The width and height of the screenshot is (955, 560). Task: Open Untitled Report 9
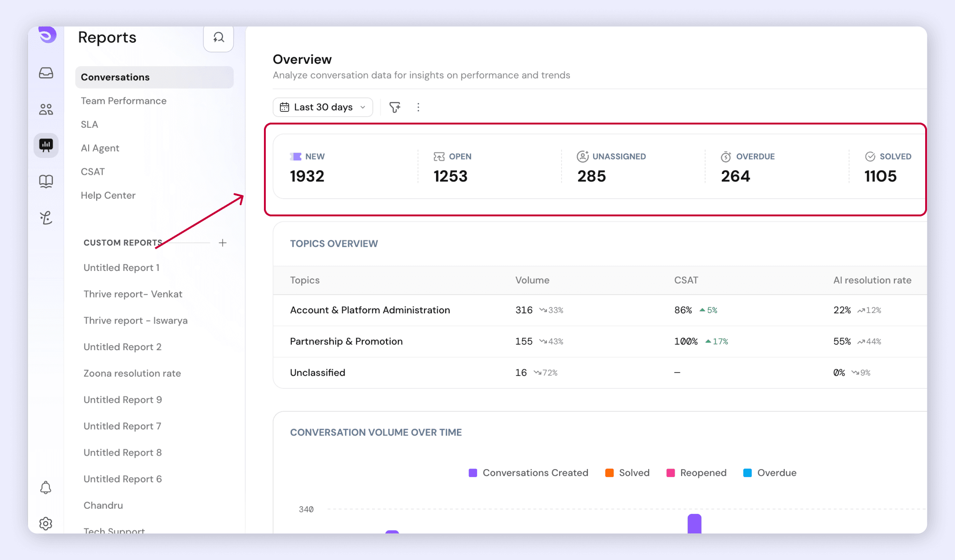pos(123,400)
